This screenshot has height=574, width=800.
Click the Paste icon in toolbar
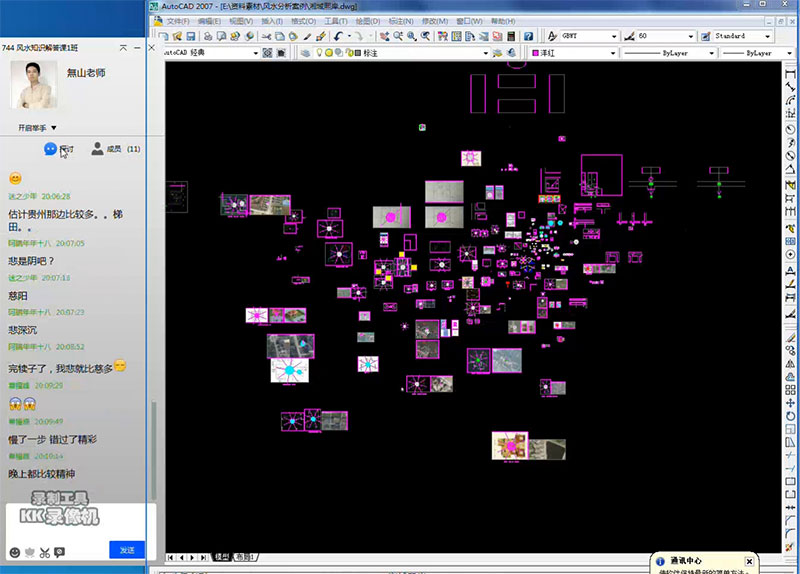click(293, 36)
